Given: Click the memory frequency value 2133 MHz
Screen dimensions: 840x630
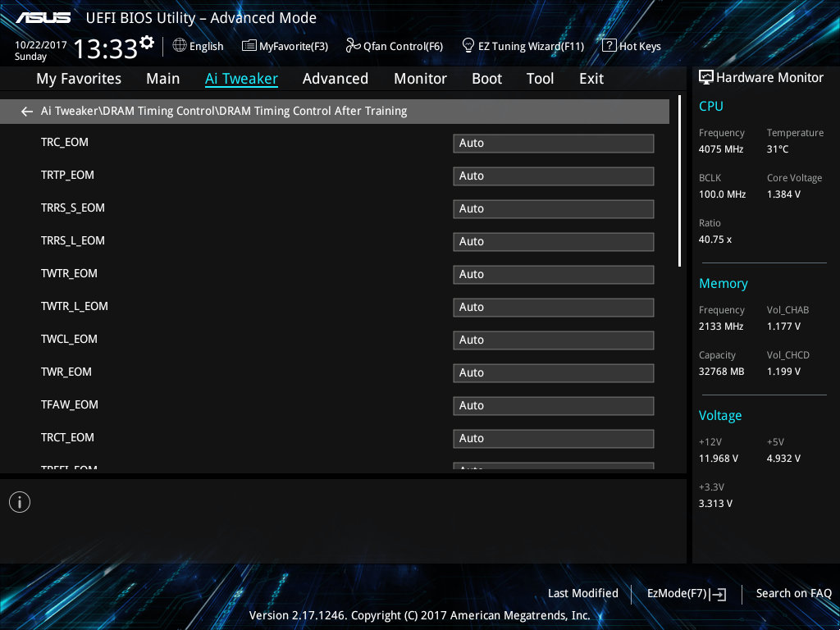Looking at the screenshot, I should (x=721, y=326).
